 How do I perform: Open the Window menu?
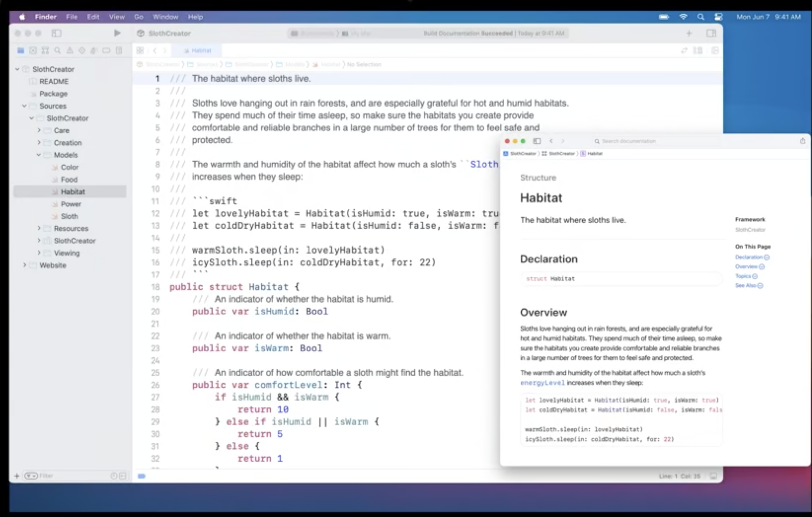coord(165,17)
